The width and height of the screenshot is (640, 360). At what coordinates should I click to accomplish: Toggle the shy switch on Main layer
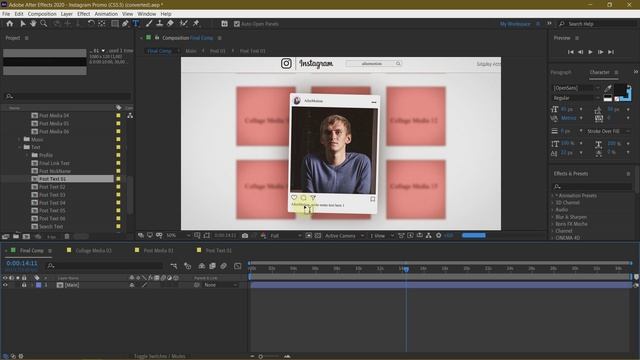tap(132, 285)
